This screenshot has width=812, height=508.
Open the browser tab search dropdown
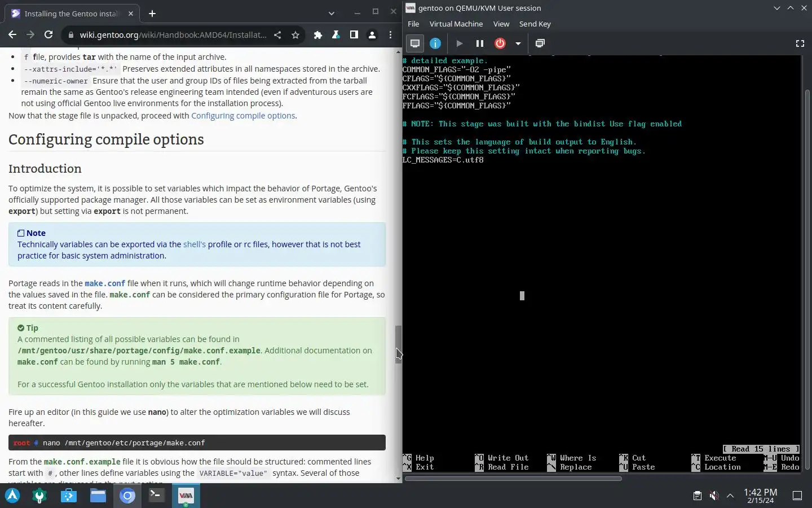tap(332, 13)
